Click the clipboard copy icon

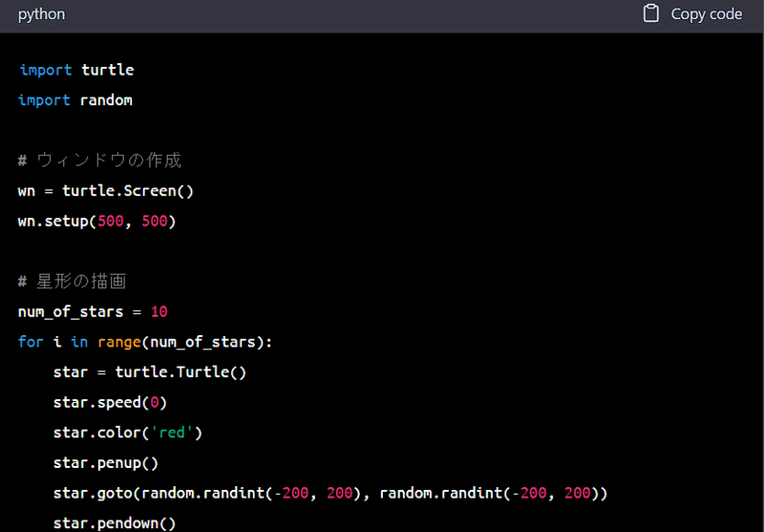click(x=650, y=13)
